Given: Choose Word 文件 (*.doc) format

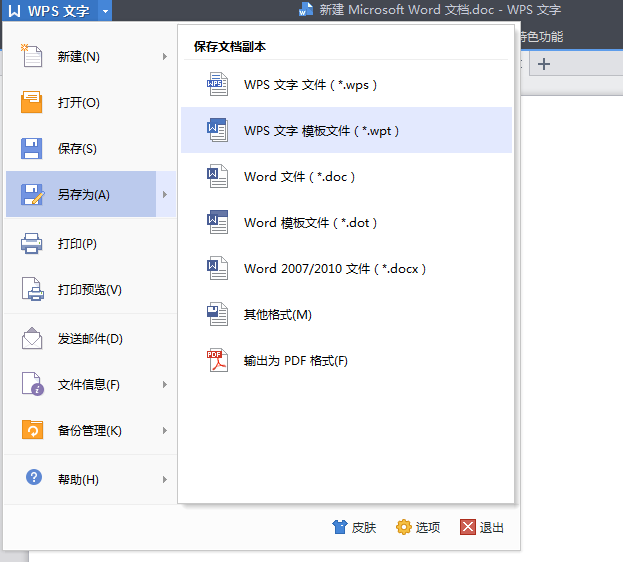Looking at the screenshot, I should pos(299,177).
